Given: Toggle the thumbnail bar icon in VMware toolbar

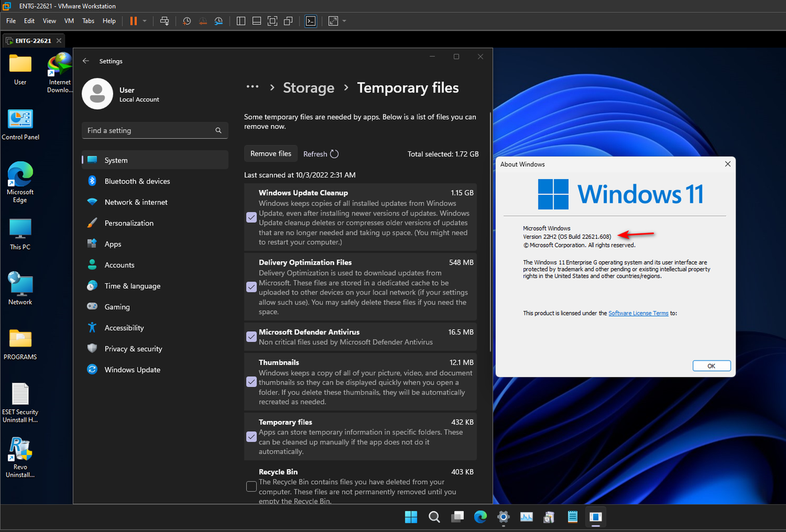Looking at the screenshot, I should coord(257,21).
